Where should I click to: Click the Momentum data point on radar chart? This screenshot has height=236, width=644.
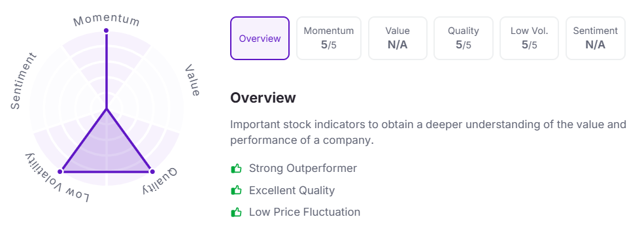tap(107, 30)
